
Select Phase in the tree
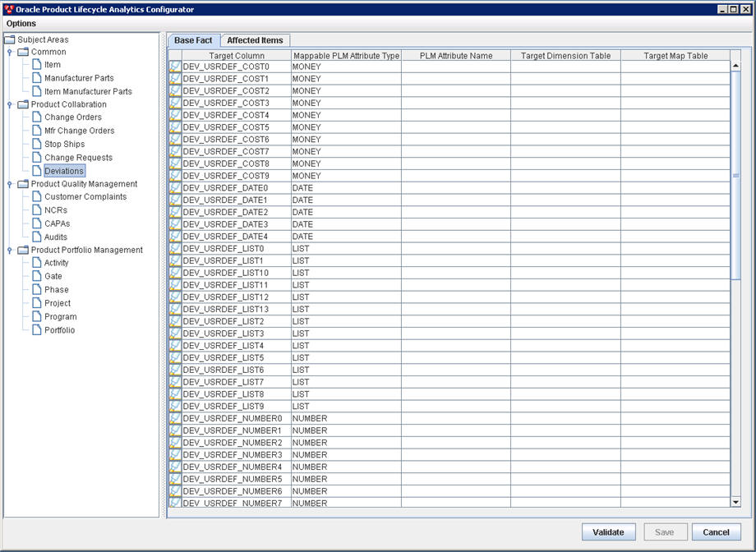57,289
